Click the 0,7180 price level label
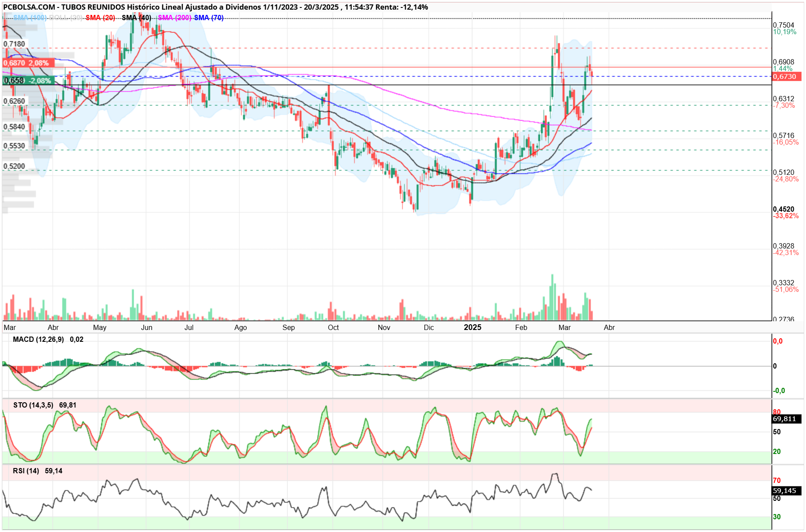The image size is (806, 532). [14, 44]
